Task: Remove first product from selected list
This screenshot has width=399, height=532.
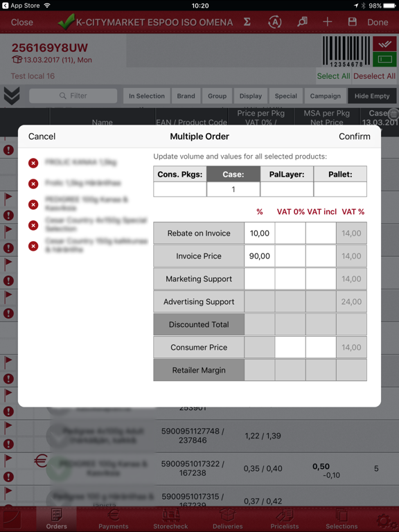Action: [33, 163]
